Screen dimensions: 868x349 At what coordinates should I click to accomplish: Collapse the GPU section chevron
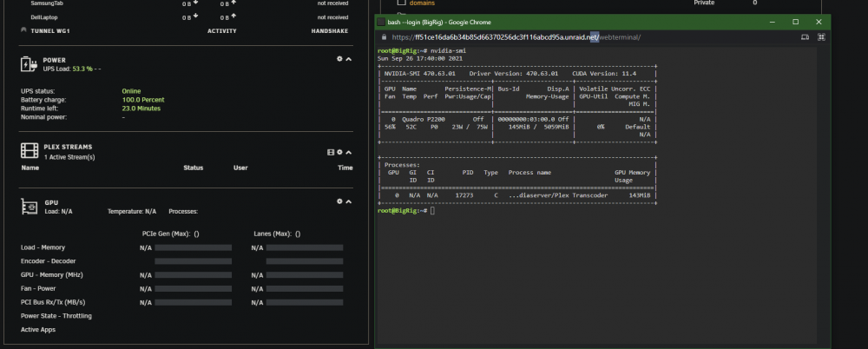click(349, 201)
